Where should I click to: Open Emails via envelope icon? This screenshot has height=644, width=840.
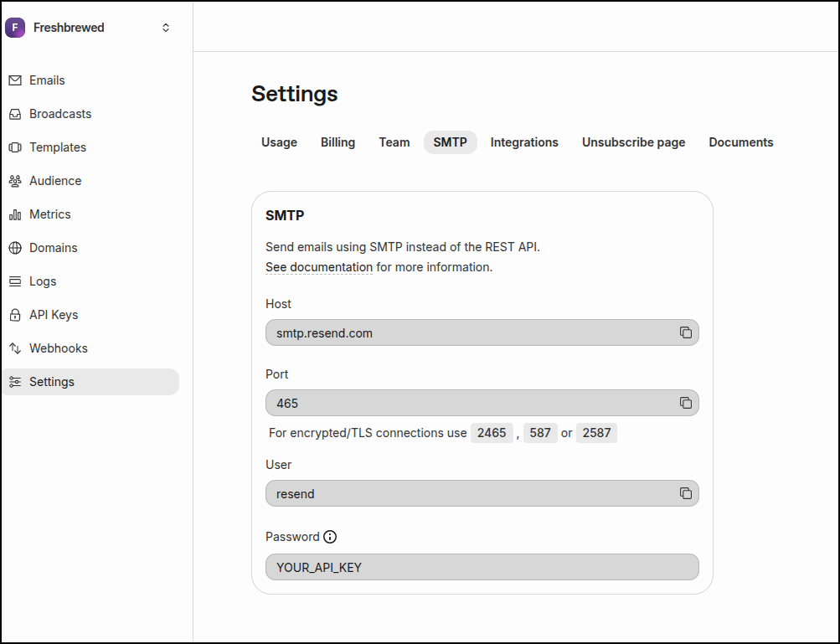[15, 80]
